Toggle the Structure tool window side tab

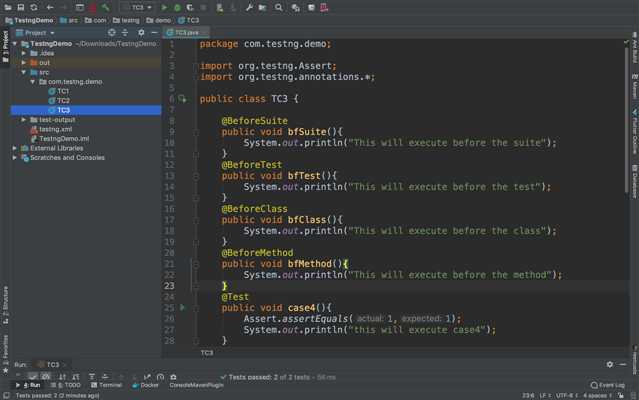pos(5,302)
